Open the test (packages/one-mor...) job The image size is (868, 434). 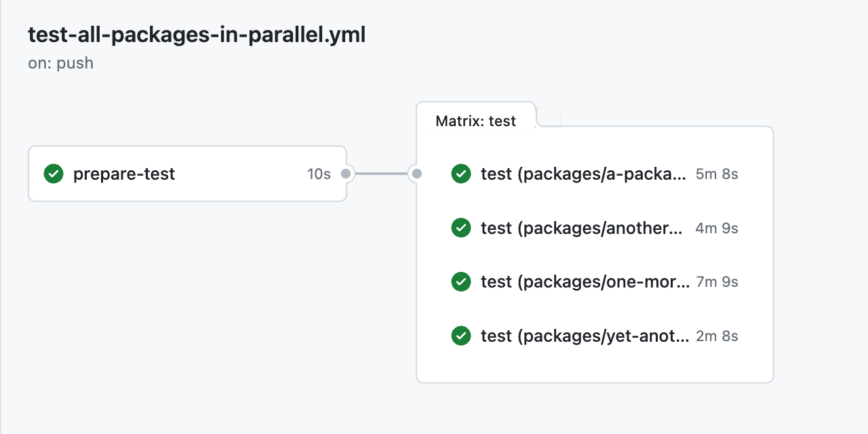tap(583, 281)
